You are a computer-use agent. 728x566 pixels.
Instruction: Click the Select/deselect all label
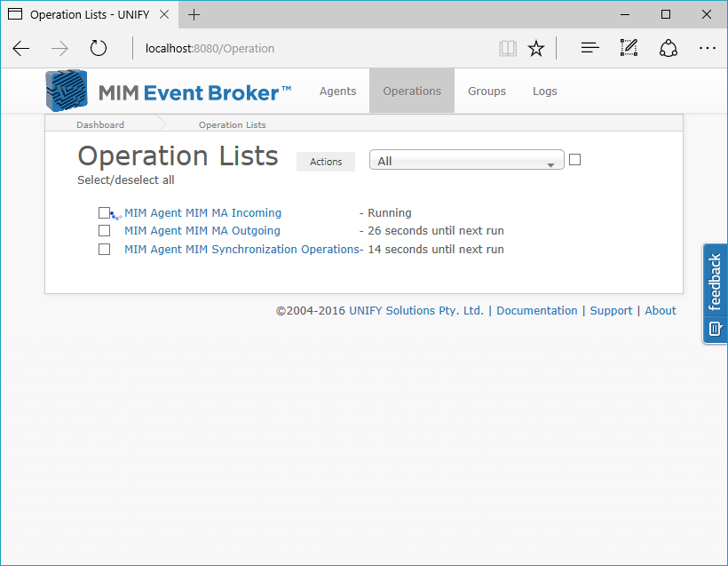[126, 179]
